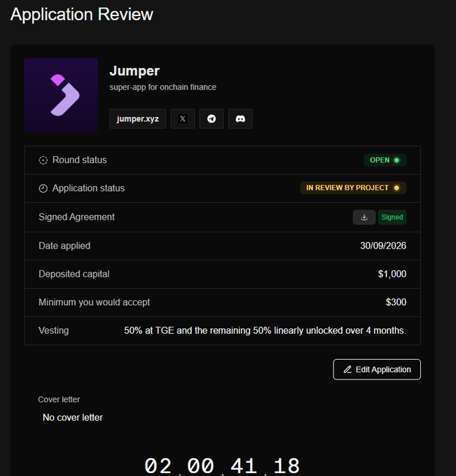Select the vesting terms text
Screen dimensions: 456x476
tap(265, 330)
